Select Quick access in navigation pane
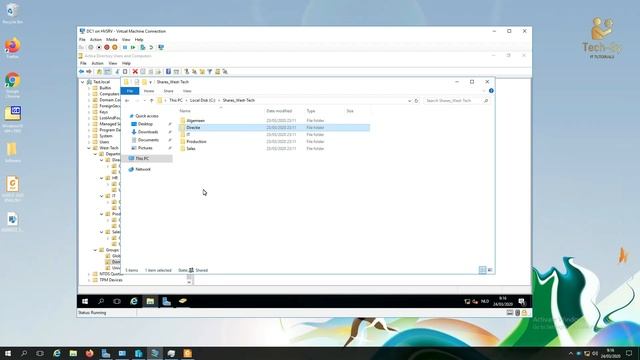Screen dimensions: 640x360 click(147, 116)
